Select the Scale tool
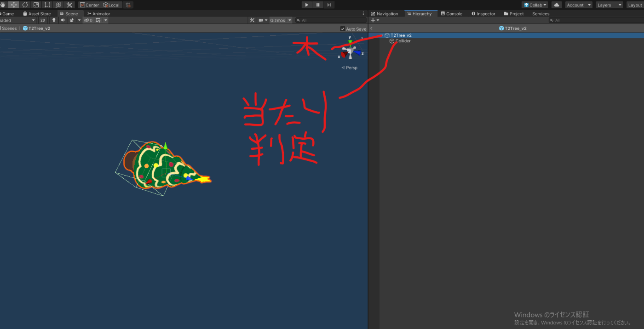Image resolution: width=644 pixels, height=329 pixels. (36, 5)
